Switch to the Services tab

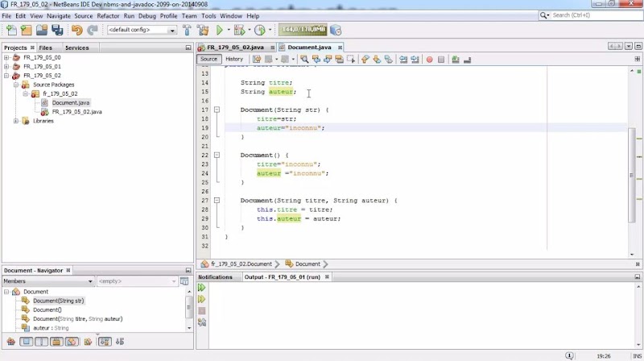(x=76, y=48)
